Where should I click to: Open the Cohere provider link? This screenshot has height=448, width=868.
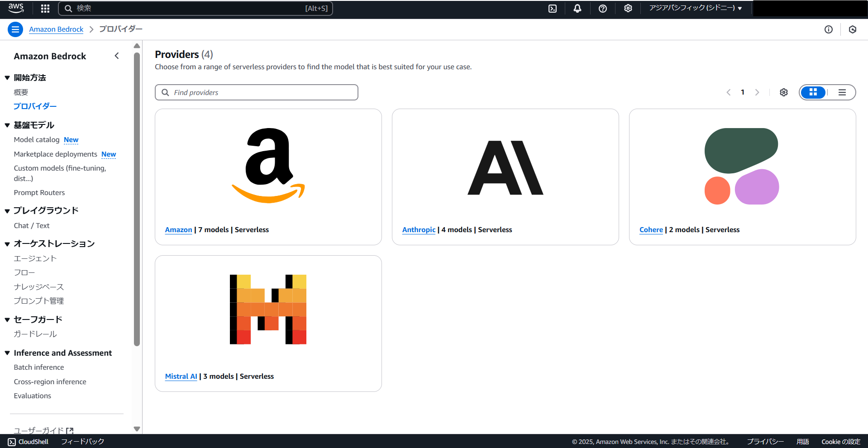point(651,229)
